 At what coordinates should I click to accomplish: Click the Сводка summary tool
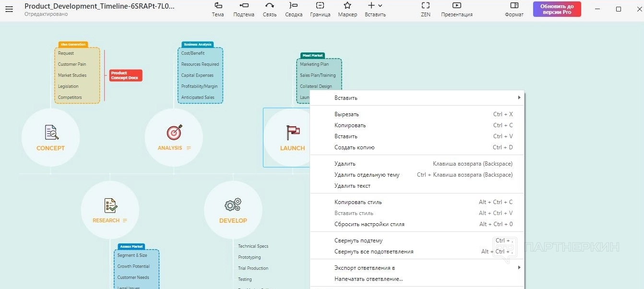tap(294, 5)
